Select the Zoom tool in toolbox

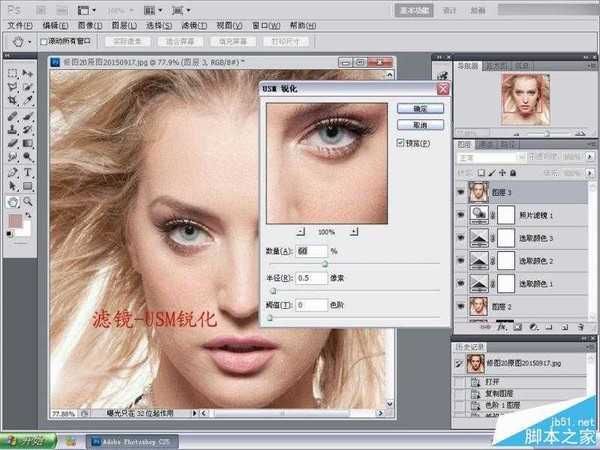pos(28,202)
